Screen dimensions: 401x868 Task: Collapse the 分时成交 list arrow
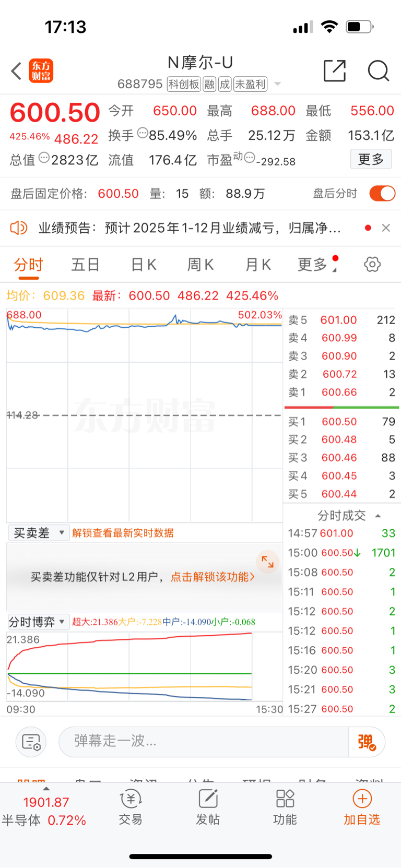pyautogui.click(x=378, y=516)
